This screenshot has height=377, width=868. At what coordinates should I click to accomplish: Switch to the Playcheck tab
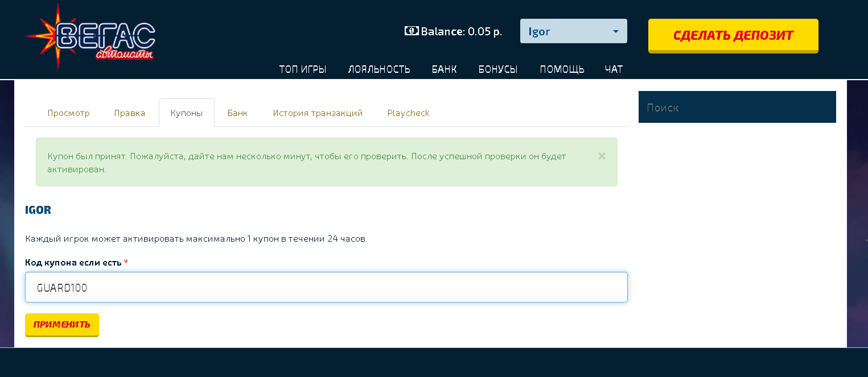(x=408, y=113)
